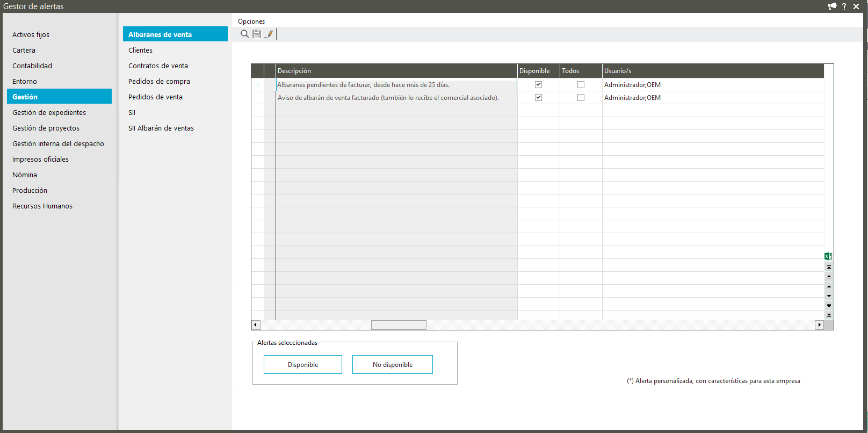
Task: Select the SII category
Action: coord(175,112)
